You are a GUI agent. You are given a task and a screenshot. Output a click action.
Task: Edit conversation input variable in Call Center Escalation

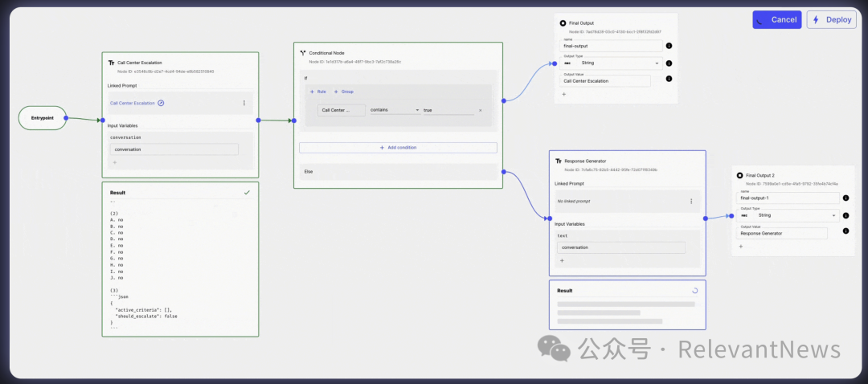[x=174, y=149]
